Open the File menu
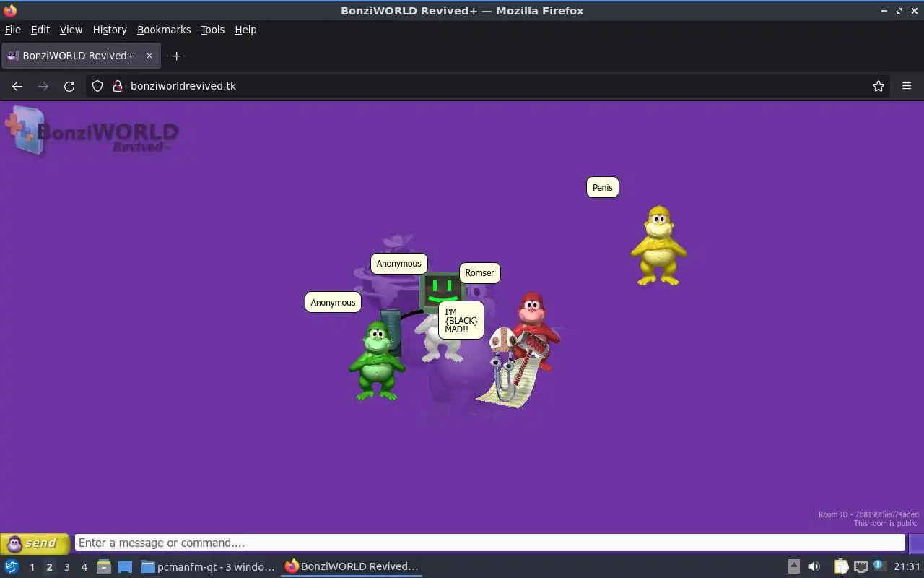The image size is (924, 578). pos(13,30)
